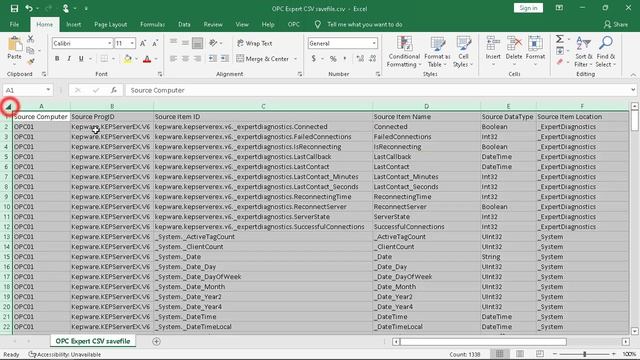Click the Tell me what you want to do box
640x360 pixels.
(364, 24)
